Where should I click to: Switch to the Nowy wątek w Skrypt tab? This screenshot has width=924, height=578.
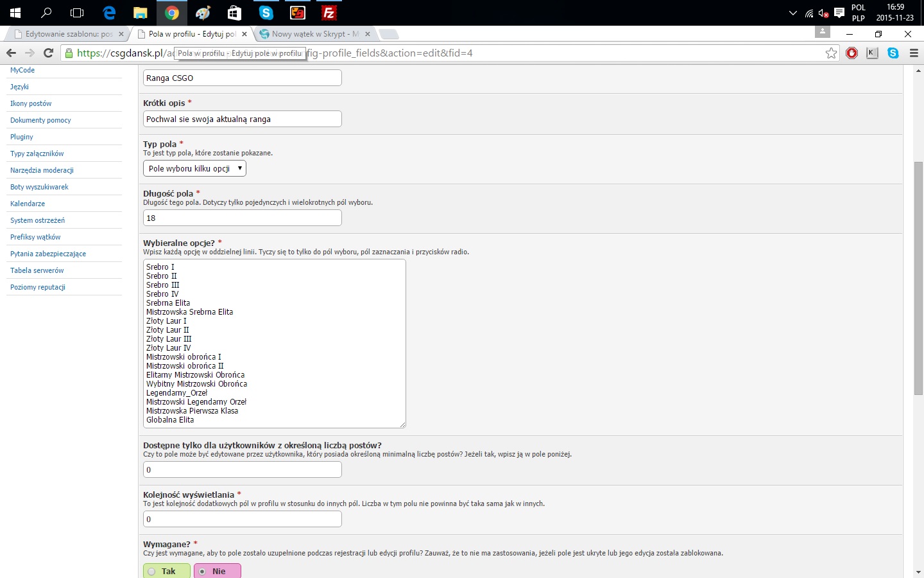point(312,34)
